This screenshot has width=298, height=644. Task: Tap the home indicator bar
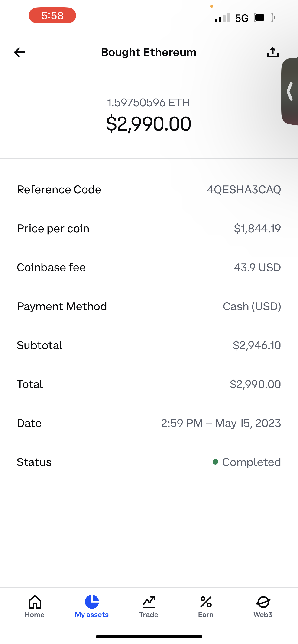tap(149, 637)
